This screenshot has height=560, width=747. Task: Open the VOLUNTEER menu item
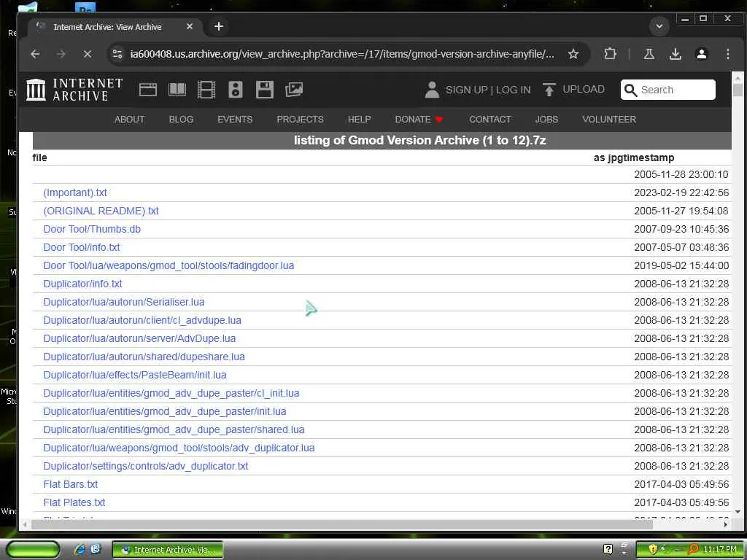[x=609, y=120]
